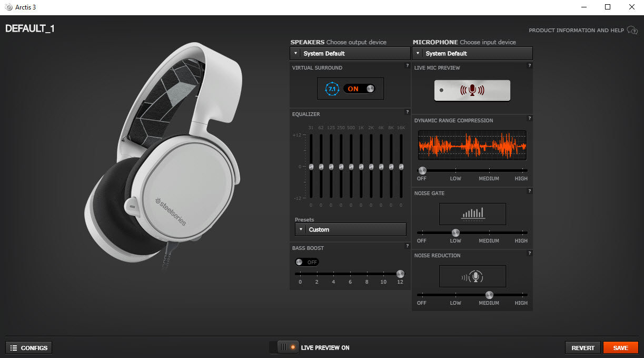Start the Live Mic Preview button
Viewport: 644px width, 358px height.
pos(472,90)
